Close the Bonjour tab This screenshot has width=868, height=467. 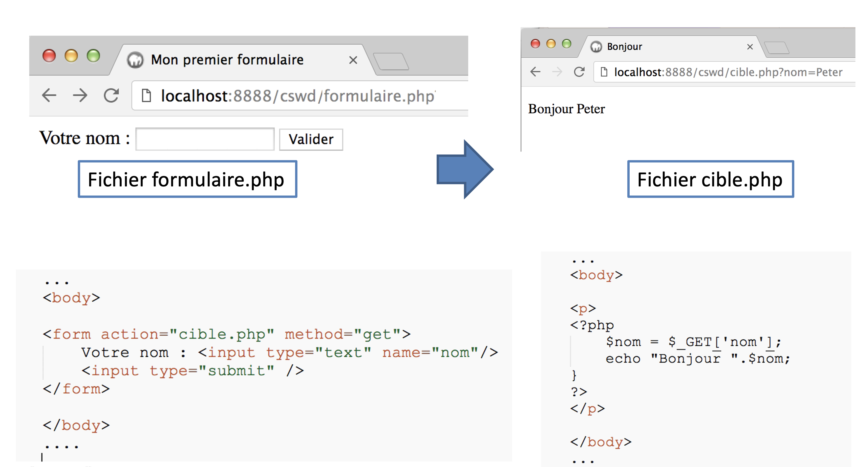click(x=750, y=47)
